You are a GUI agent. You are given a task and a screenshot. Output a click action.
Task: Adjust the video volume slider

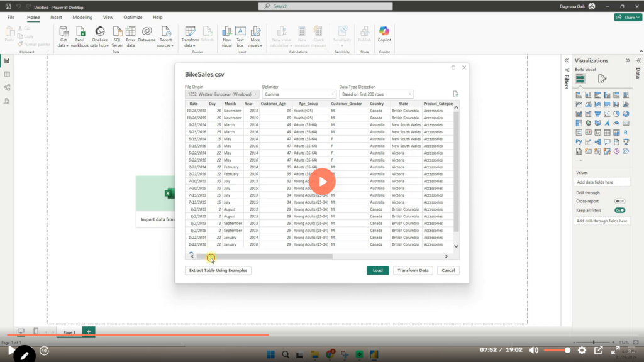pos(557,351)
